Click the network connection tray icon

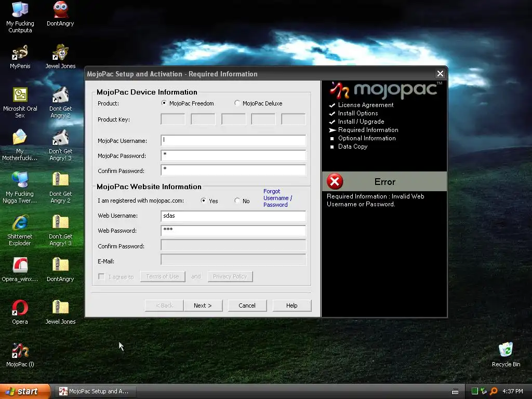(x=484, y=391)
